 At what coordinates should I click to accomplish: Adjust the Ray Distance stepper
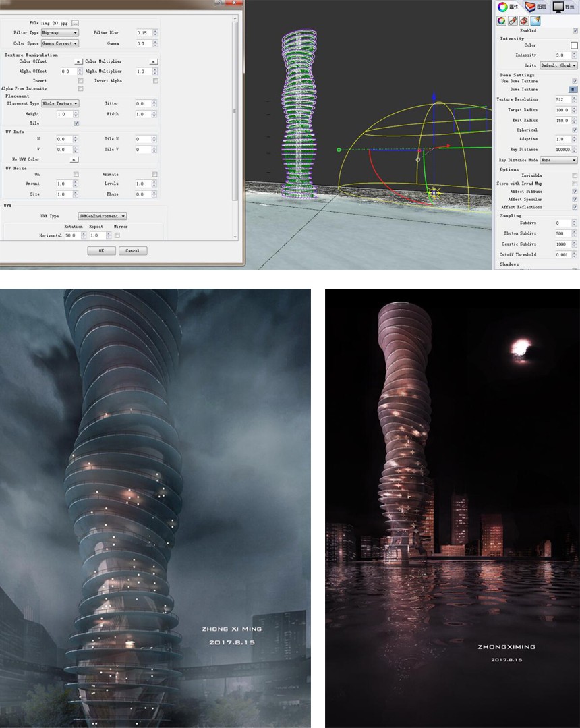coord(575,150)
